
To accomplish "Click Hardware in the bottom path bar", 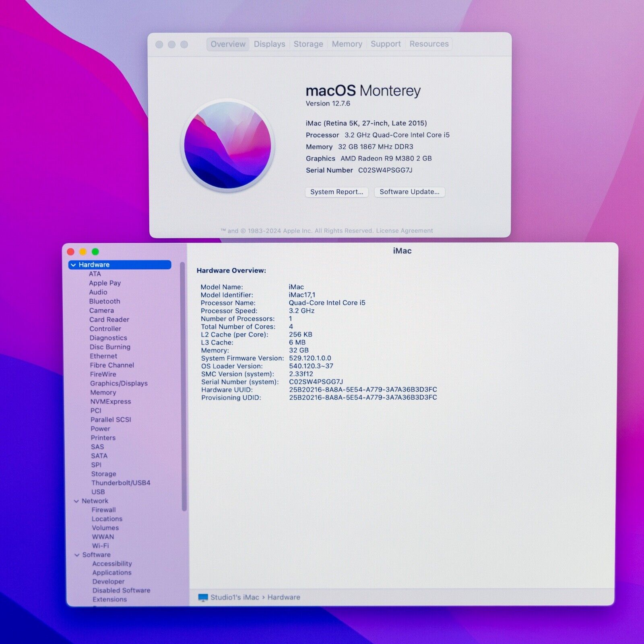I will pyautogui.click(x=284, y=597).
